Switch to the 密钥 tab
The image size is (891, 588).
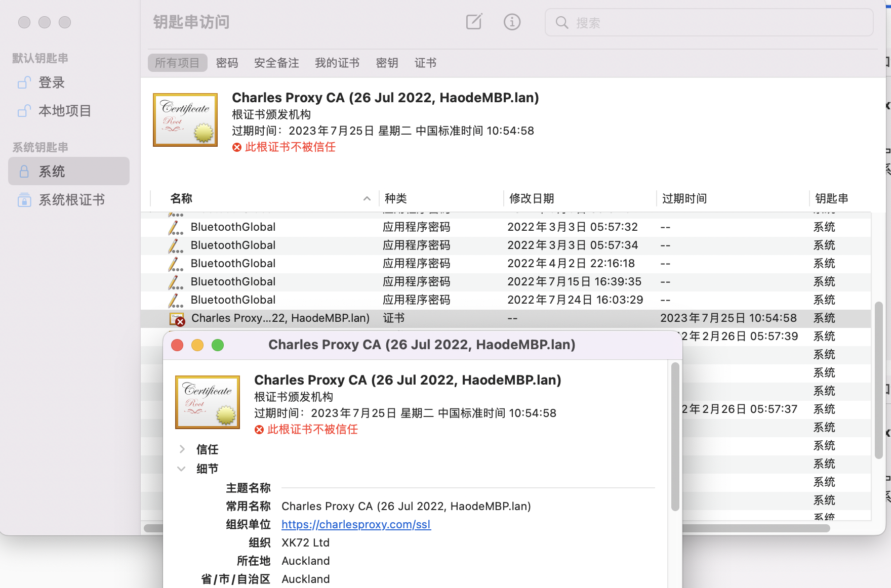(387, 63)
